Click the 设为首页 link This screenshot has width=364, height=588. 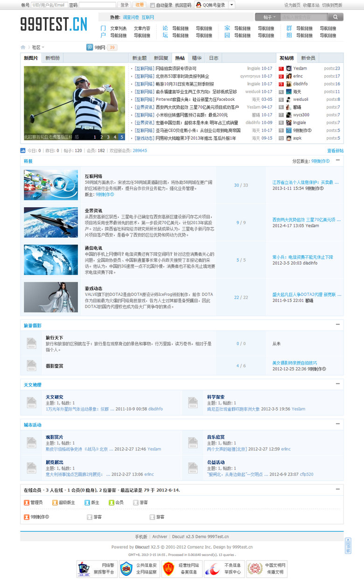pos(292,5)
